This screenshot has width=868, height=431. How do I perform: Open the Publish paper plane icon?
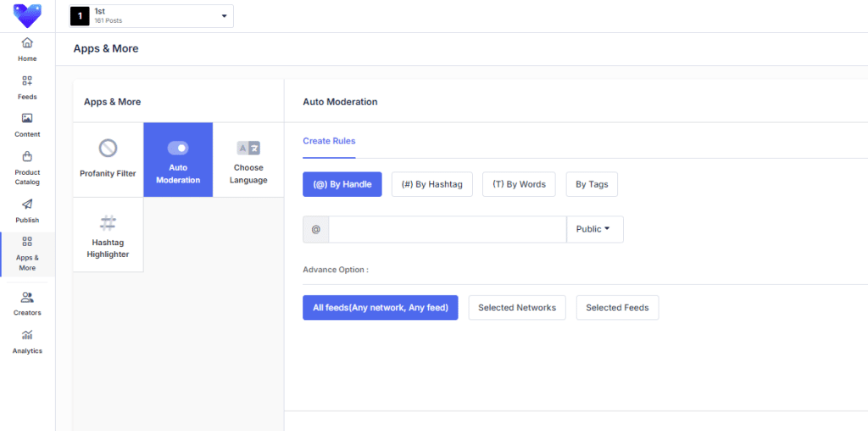point(27,204)
